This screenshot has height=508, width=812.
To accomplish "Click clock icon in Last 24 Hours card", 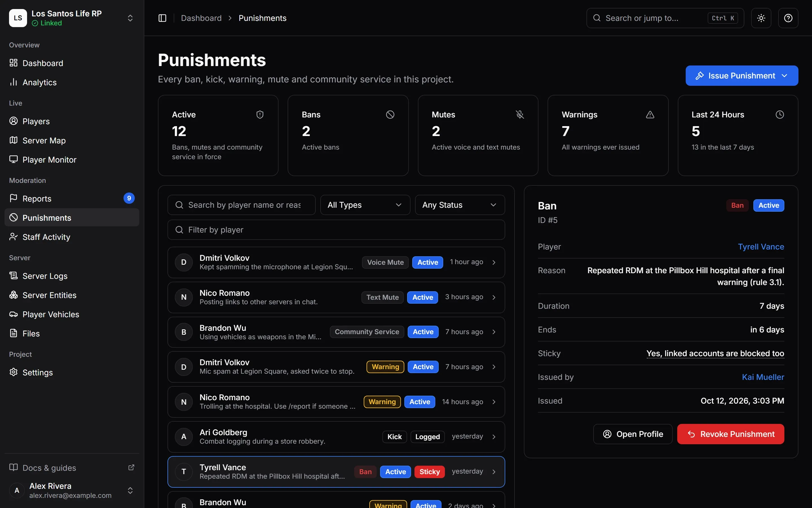I will point(780,115).
